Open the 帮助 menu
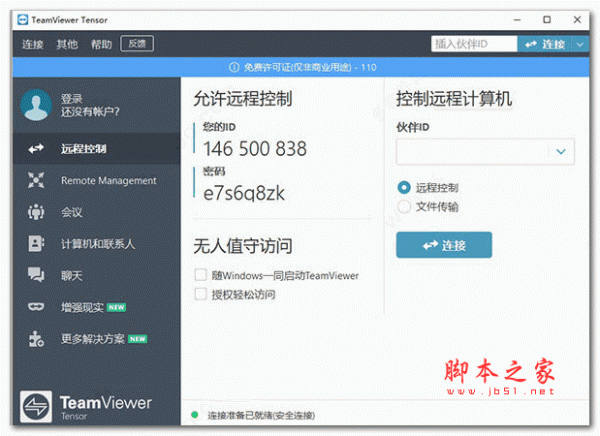Image resolution: width=600 pixels, height=436 pixels. 101,44
